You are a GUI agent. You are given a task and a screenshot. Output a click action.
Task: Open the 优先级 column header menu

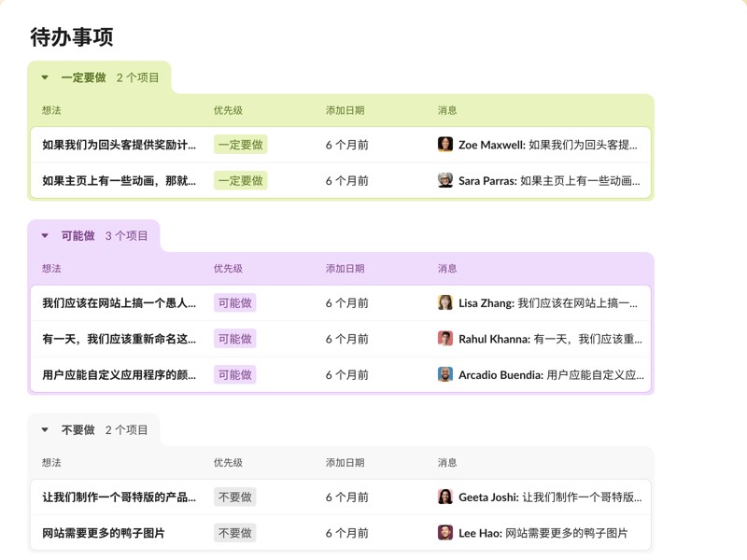227,109
